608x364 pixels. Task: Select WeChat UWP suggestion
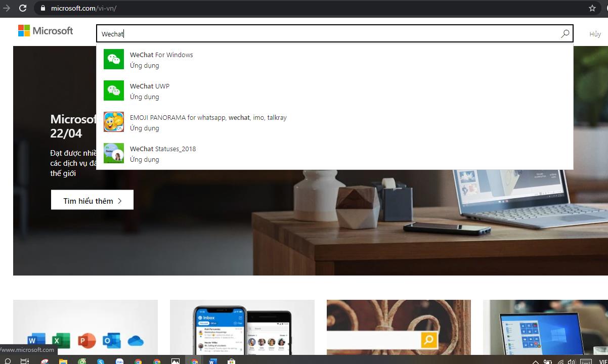335,91
